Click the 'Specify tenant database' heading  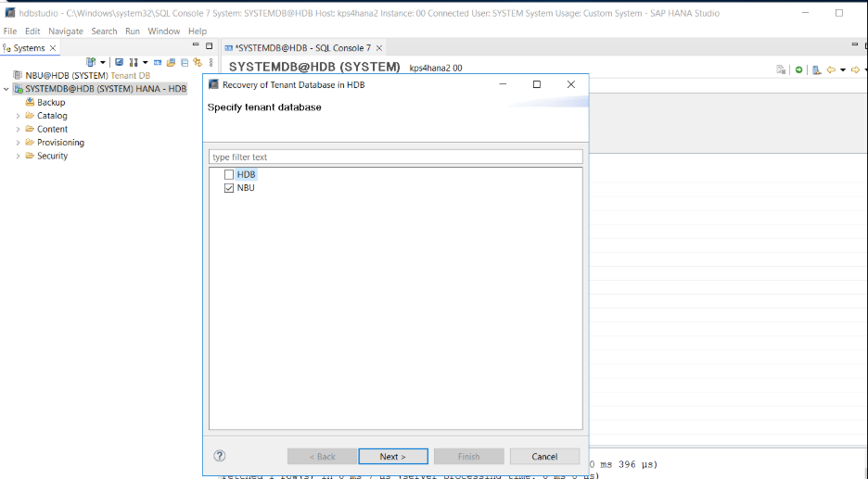[264, 107]
